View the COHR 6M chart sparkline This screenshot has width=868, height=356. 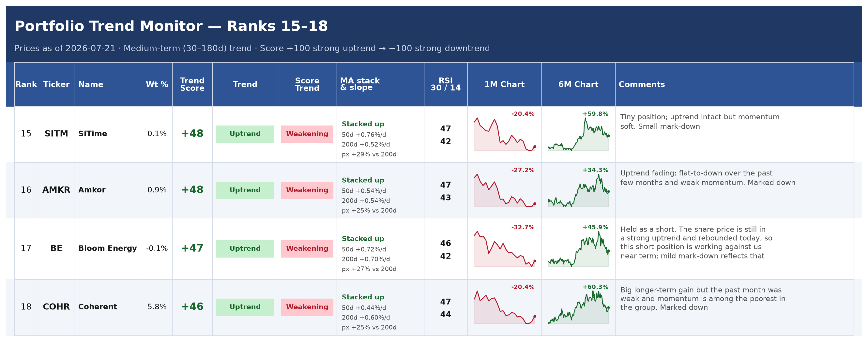[578, 307]
